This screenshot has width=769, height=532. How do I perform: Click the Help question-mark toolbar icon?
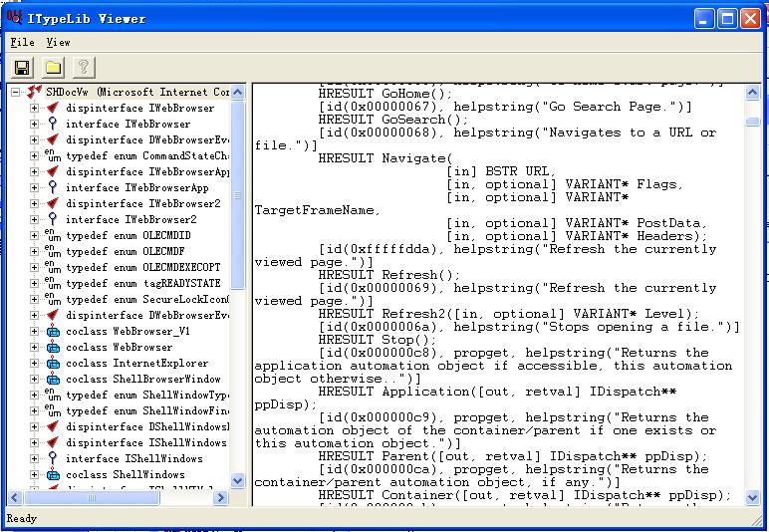point(84,67)
